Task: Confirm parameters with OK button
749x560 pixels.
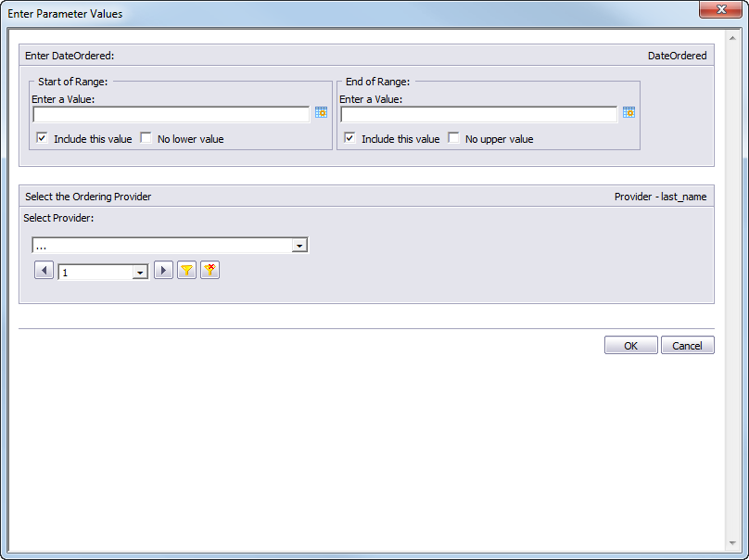Action: pyautogui.click(x=631, y=346)
